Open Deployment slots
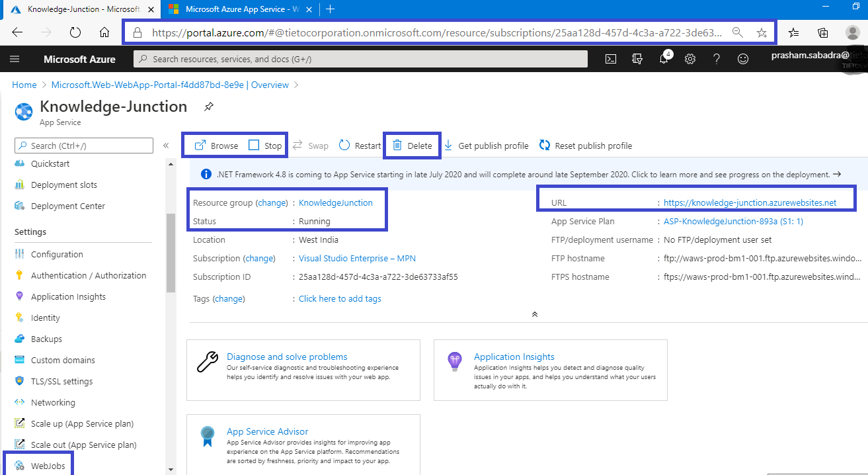 pyautogui.click(x=64, y=185)
